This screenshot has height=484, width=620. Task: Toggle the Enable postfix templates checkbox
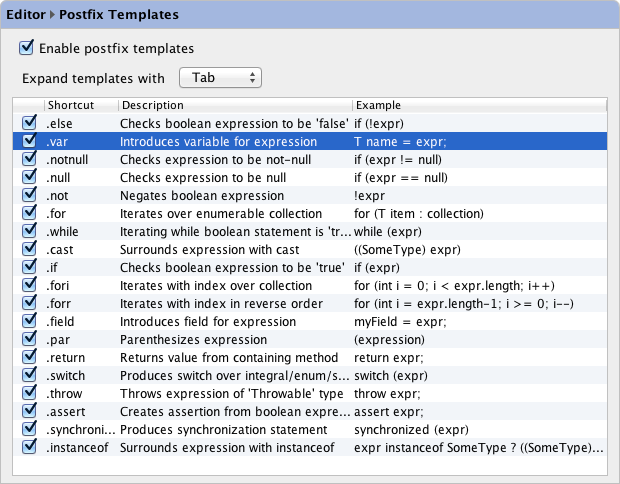(27, 48)
